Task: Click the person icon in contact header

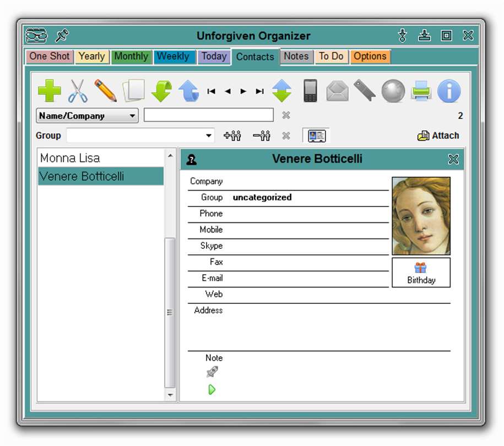Action: 192,159
